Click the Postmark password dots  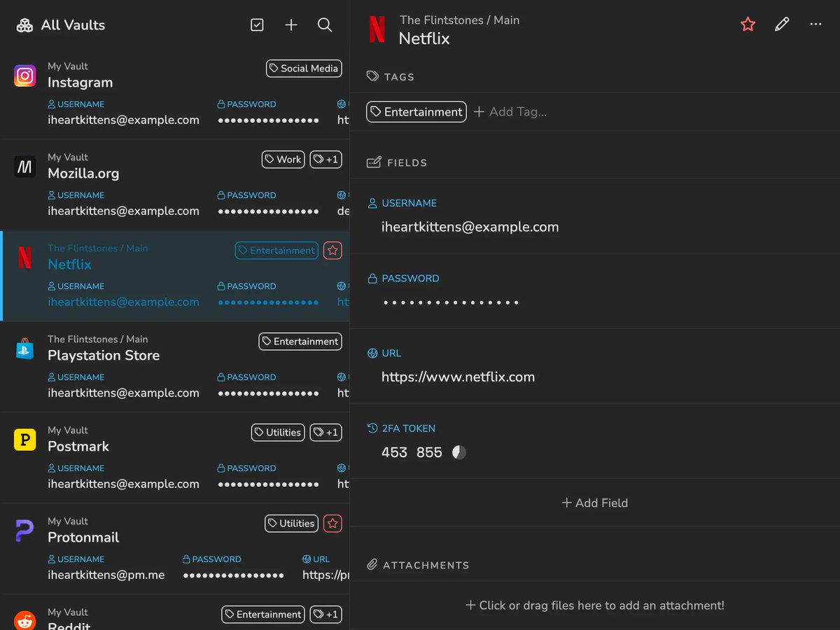click(269, 484)
